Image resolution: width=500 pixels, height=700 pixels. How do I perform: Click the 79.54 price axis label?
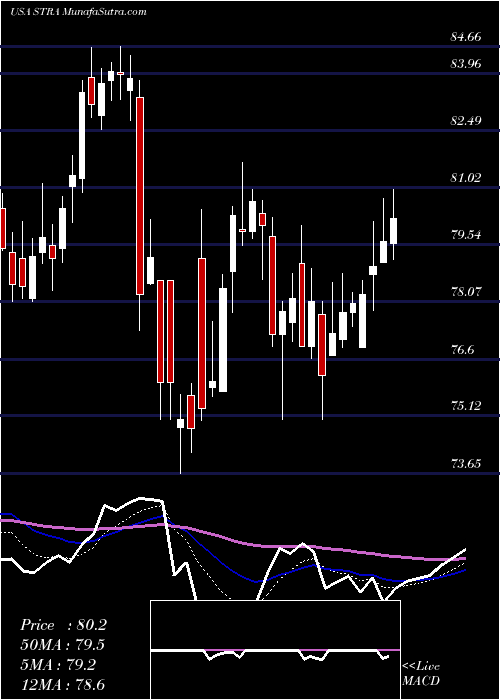pos(466,235)
